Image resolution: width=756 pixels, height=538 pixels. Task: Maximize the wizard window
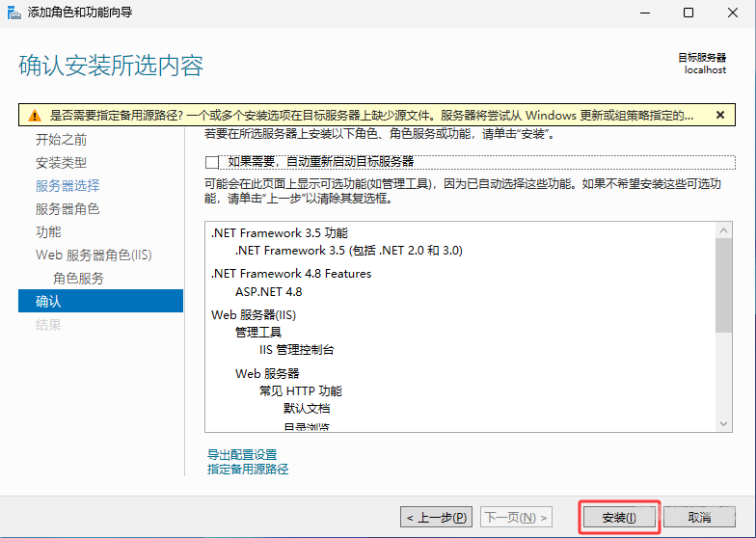click(x=688, y=13)
